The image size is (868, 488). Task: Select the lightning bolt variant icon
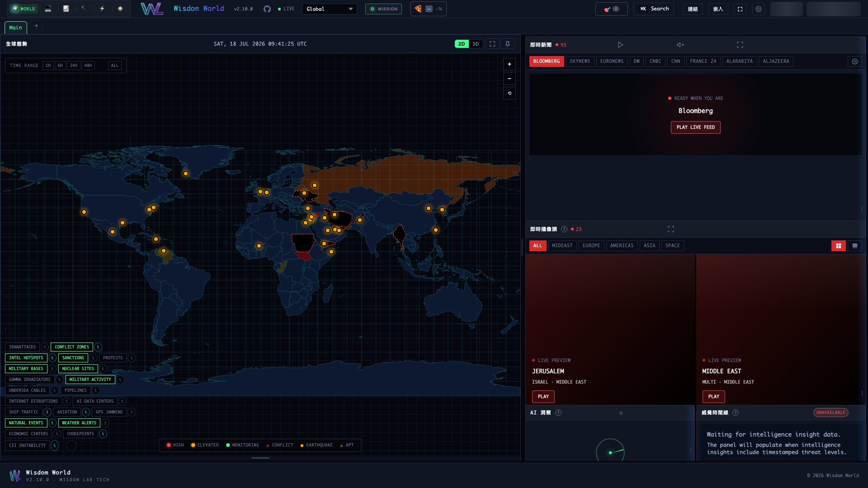[x=102, y=9]
